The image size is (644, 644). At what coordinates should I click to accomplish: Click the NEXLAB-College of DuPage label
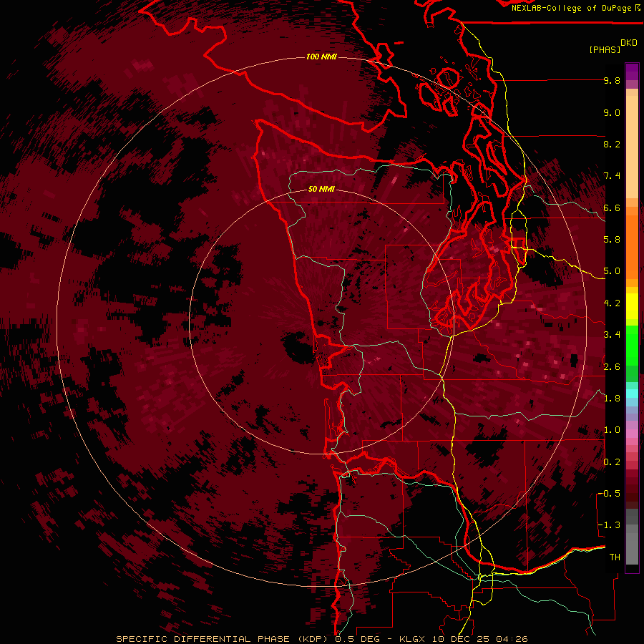[x=572, y=8]
